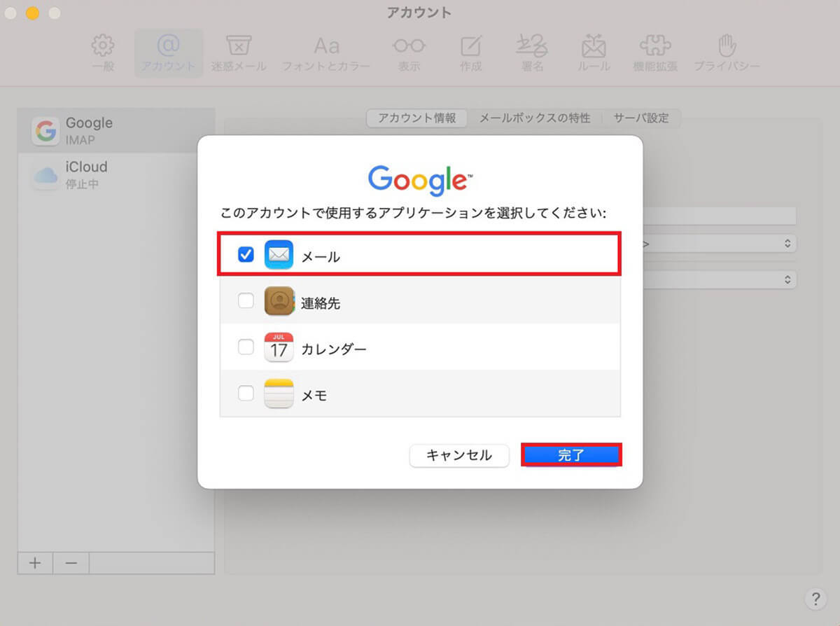Select the アカウント toolbar icon
This screenshot has height=626, width=840.
click(x=169, y=53)
